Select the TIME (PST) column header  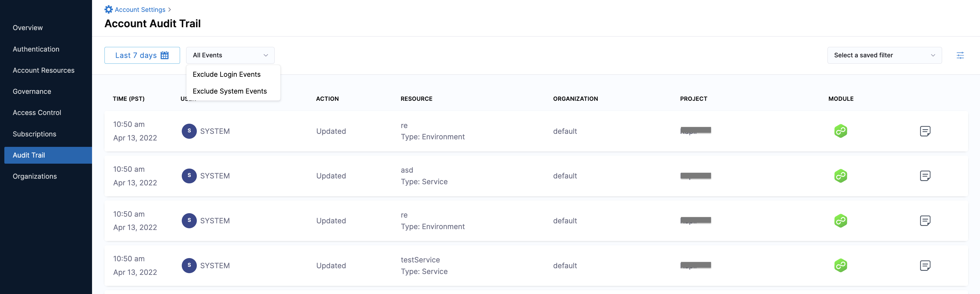click(129, 99)
